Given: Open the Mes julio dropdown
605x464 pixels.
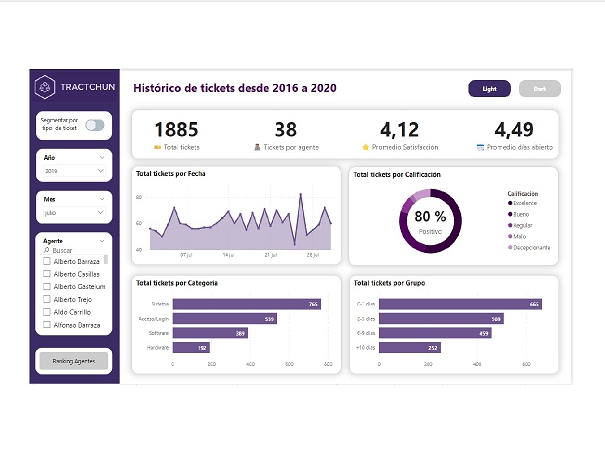Looking at the screenshot, I should [x=73, y=213].
